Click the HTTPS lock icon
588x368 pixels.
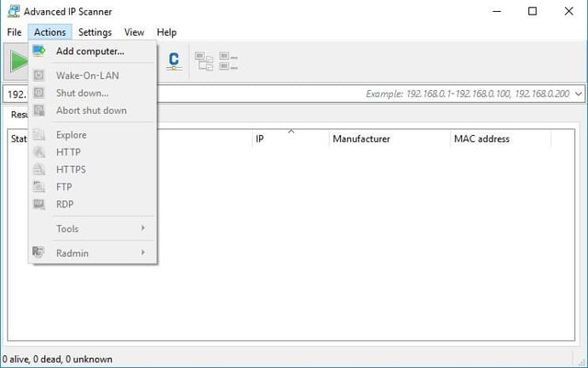point(39,170)
